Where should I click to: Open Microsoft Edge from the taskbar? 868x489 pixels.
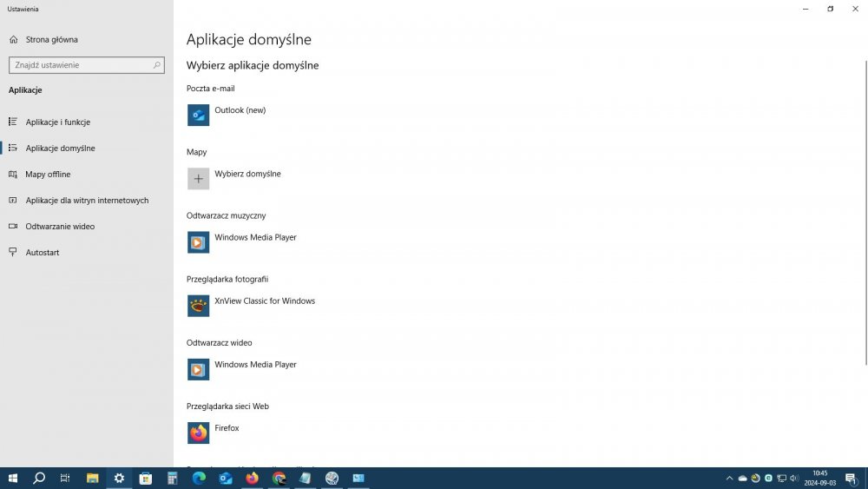(x=199, y=478)
